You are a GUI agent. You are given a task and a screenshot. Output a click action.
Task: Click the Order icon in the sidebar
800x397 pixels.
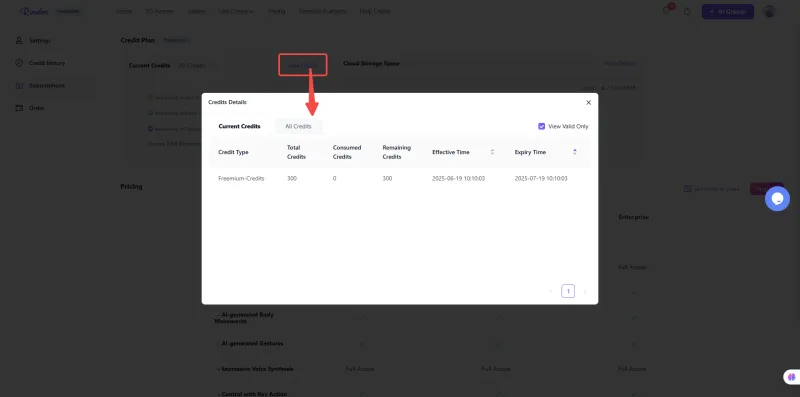19,108
